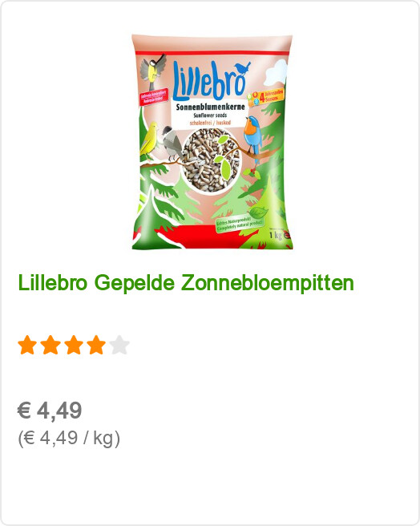Click the Sonnenblumenkerne label on the bag
This screenshot has width=420, height=526.
[211, 107]
